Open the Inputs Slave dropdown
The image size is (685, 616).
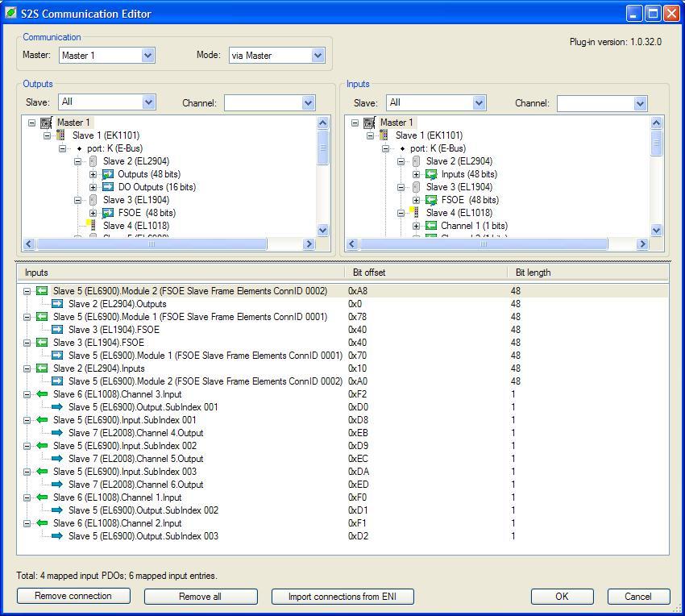click(x=479, y=102)
